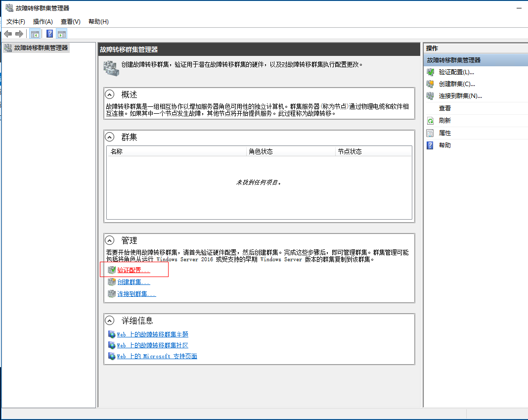Sort clusters by 节点状态 column header

point(373,151)
